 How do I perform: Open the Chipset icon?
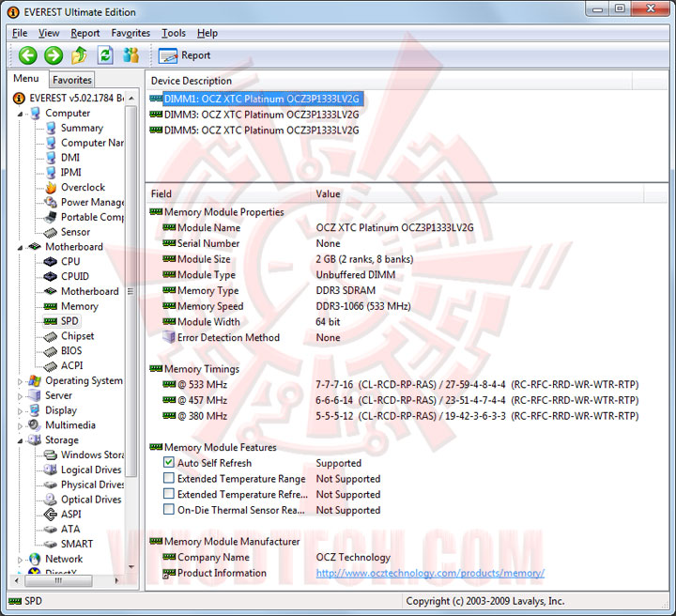51,336
